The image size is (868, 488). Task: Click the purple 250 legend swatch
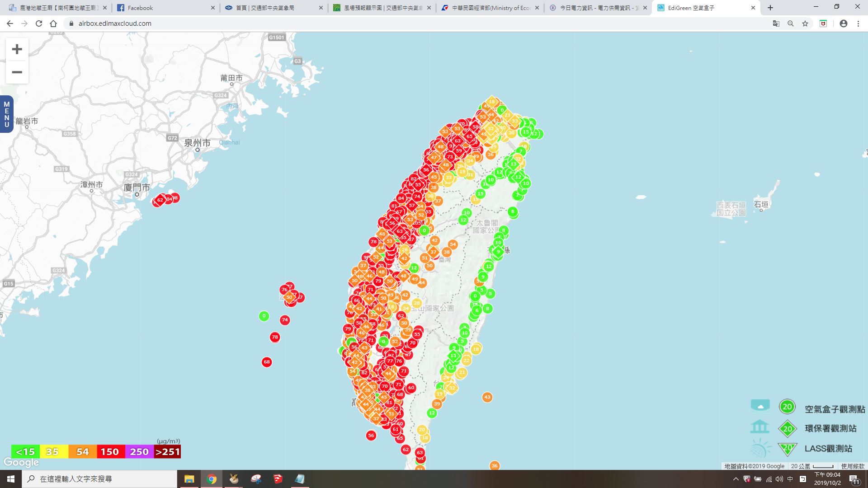click(x=139, y=451)
